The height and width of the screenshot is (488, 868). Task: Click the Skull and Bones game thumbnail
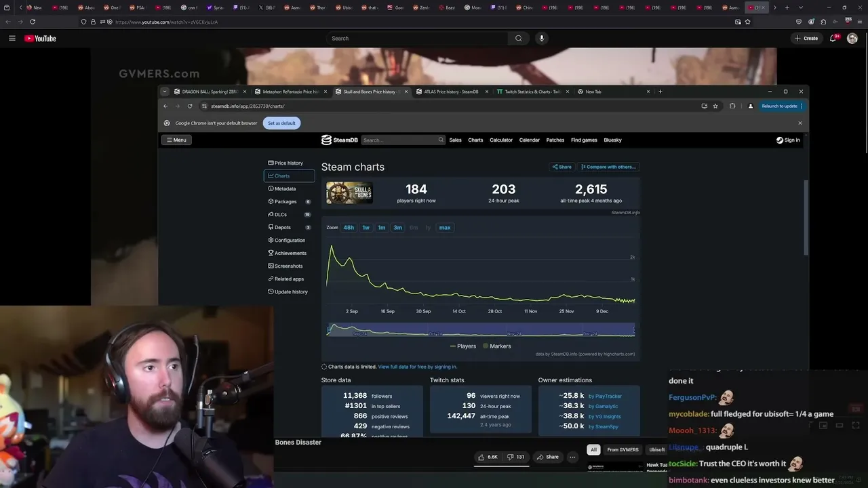[349, 192]
